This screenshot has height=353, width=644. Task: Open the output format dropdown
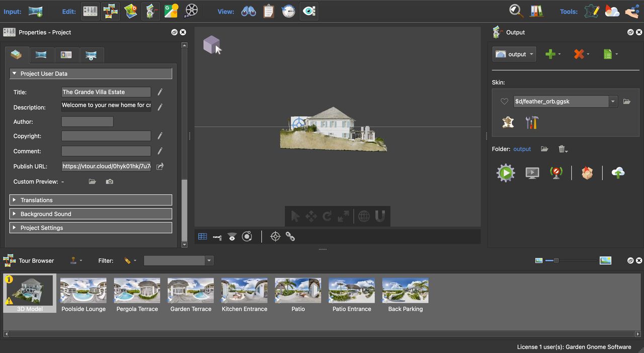tap(514, 54)
